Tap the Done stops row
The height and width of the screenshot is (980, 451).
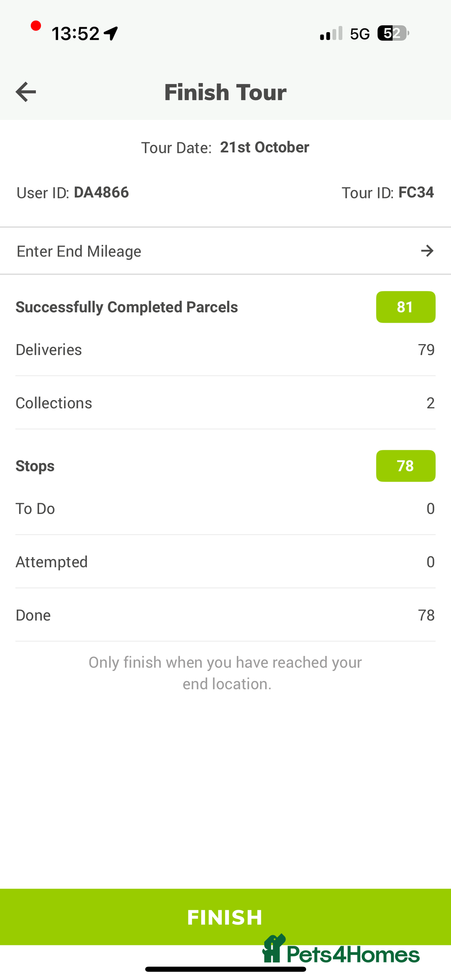225,615
